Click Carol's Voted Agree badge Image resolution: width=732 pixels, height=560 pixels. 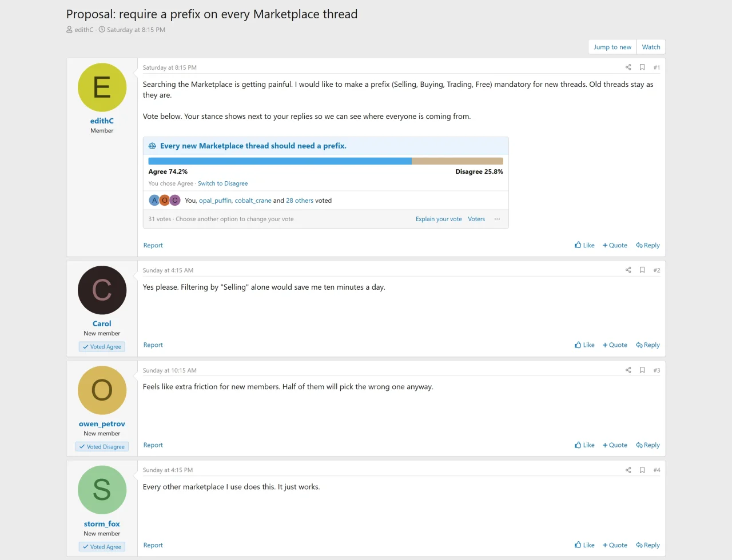point(102,347)
